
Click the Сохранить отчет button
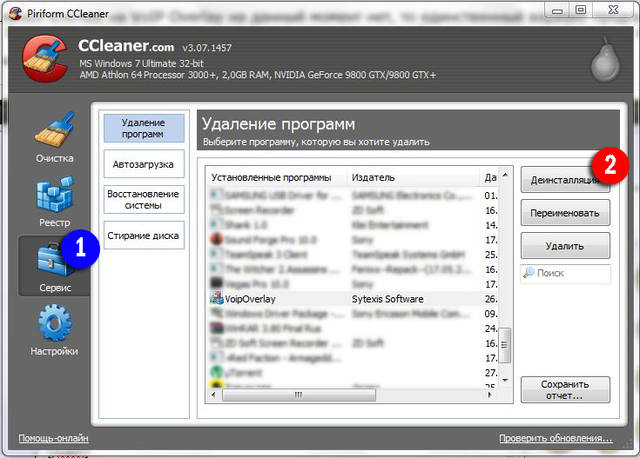(565, 390)
